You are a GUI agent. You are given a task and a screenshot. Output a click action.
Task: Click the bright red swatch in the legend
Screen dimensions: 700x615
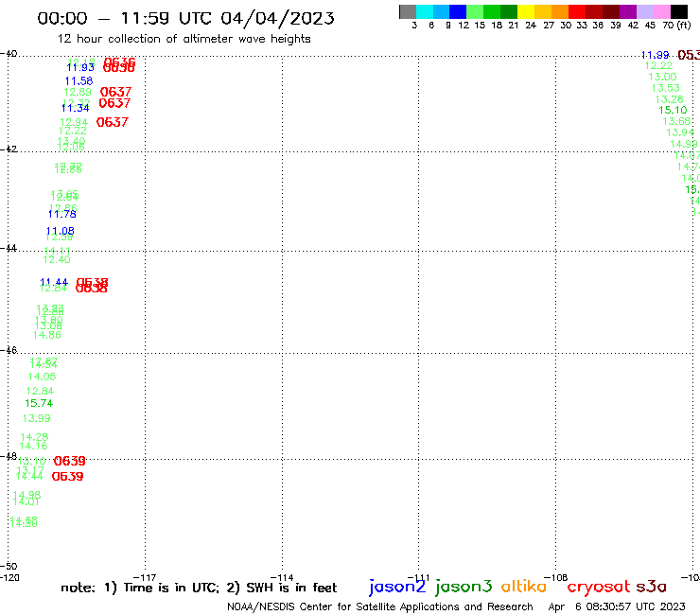577,11
